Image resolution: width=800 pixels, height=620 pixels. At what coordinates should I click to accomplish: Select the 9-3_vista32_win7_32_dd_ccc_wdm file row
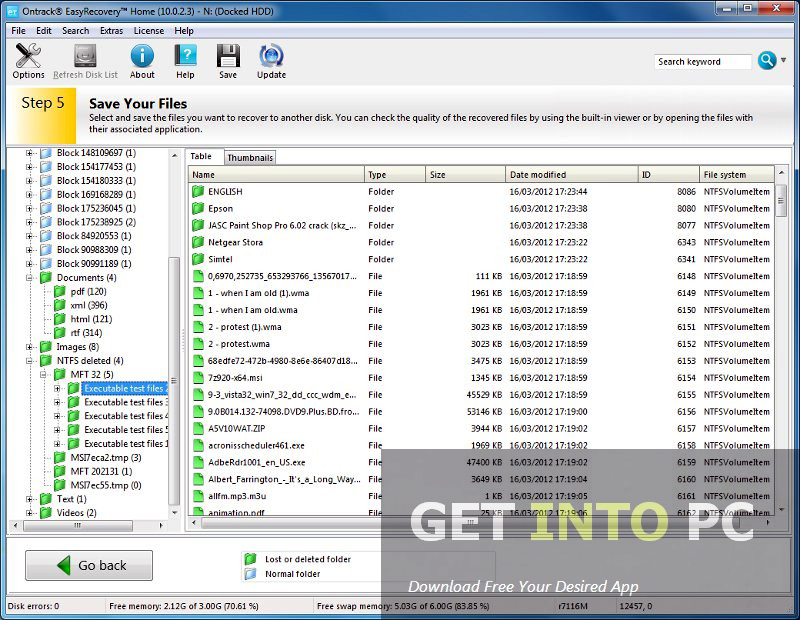point(481,394)
